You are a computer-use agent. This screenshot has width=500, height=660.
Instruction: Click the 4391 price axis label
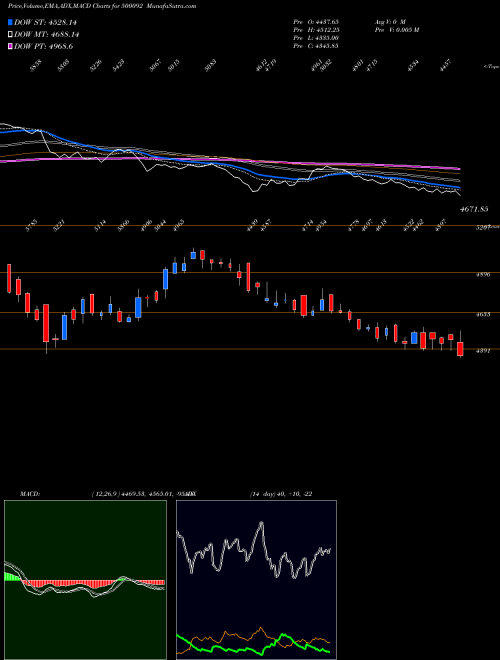pos(483,351)
